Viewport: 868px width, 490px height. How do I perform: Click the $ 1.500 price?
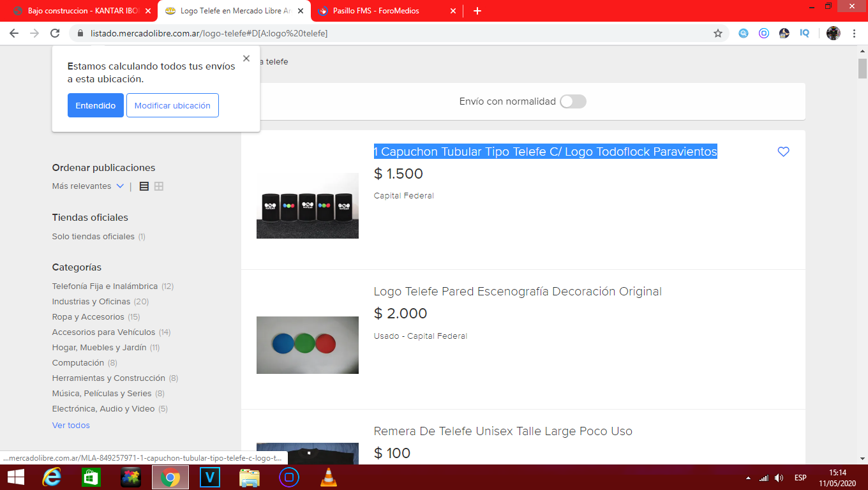(x=398, y=174)
